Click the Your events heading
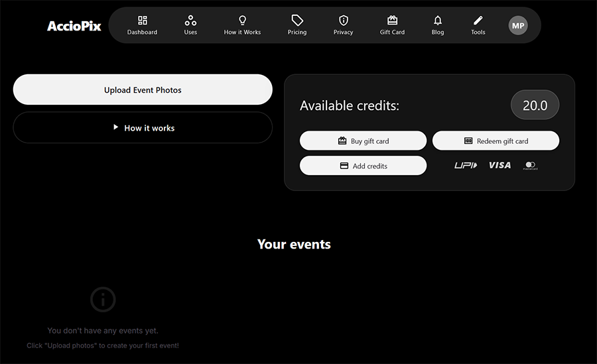Screen dimensions: 597x364 [294, 244]
